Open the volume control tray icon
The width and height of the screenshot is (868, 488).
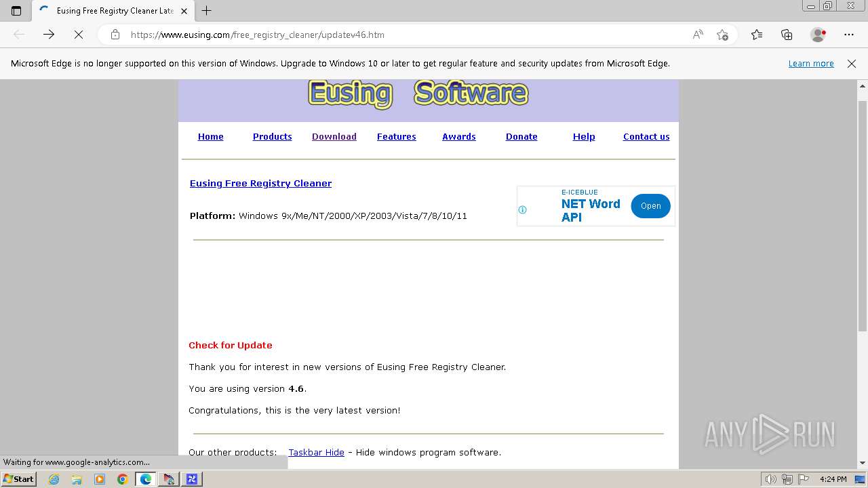tap(770, 479)
